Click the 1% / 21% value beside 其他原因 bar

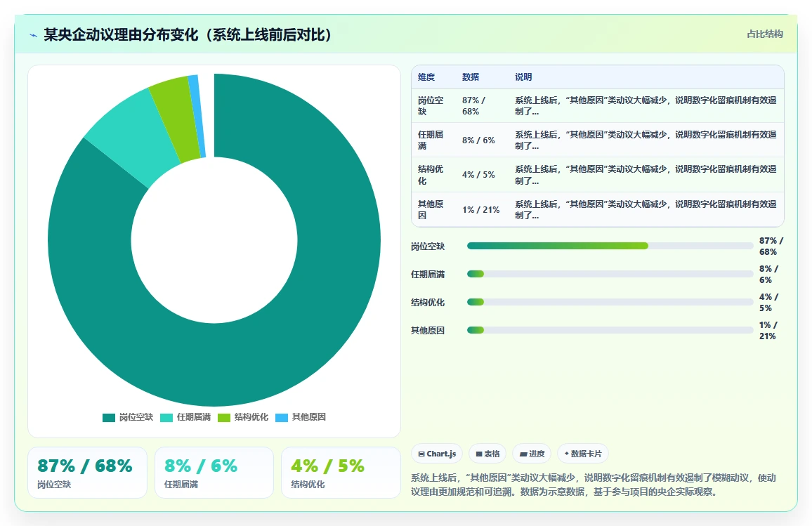pyautogui.click(x=768, y=330)
